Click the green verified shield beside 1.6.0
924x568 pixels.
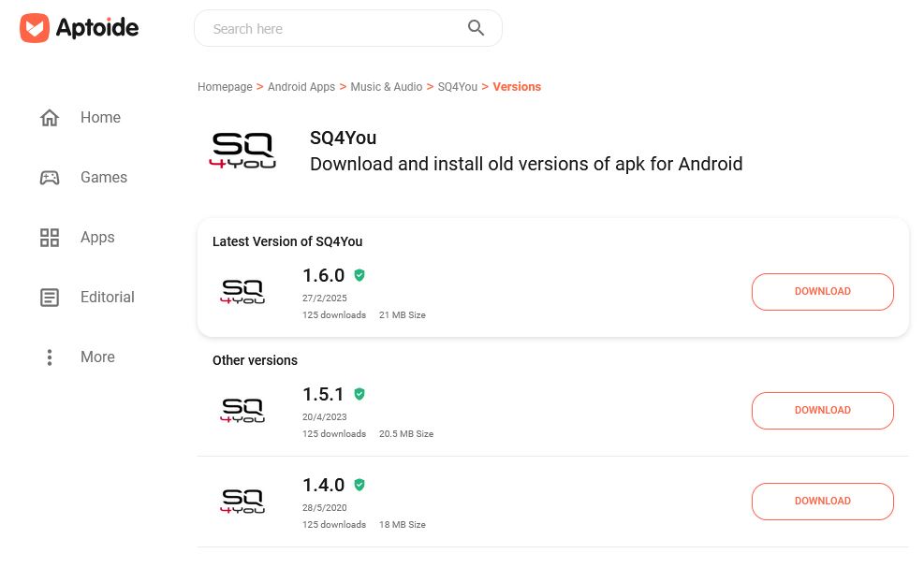click(359, 275)
